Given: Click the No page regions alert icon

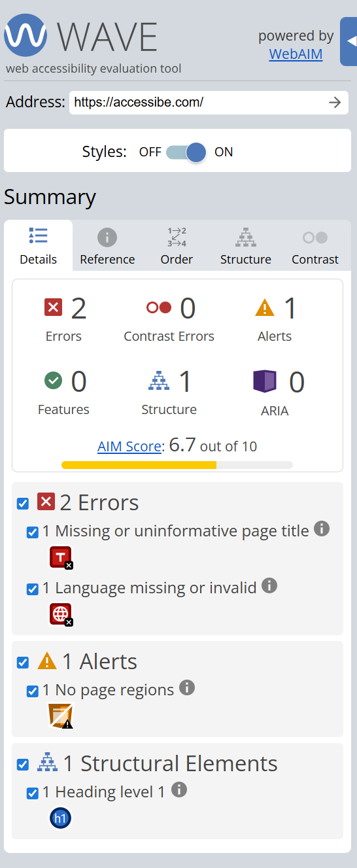Looking at the screenshot, I should [61, 716].
